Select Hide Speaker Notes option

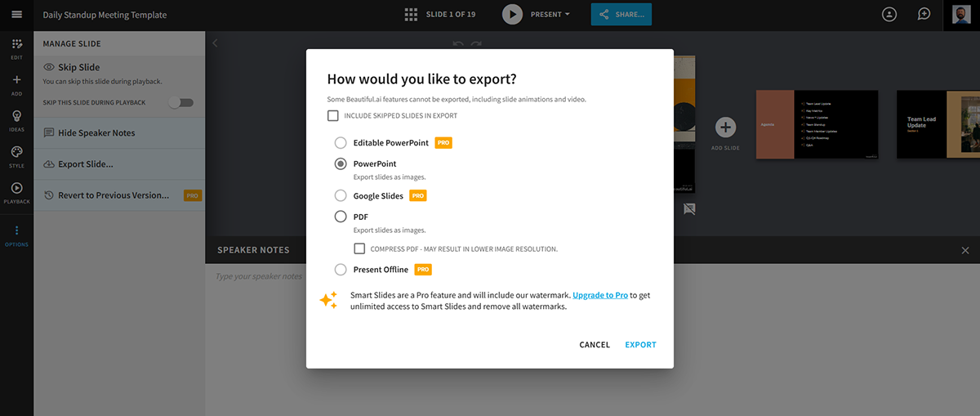(x=96, y=132)
